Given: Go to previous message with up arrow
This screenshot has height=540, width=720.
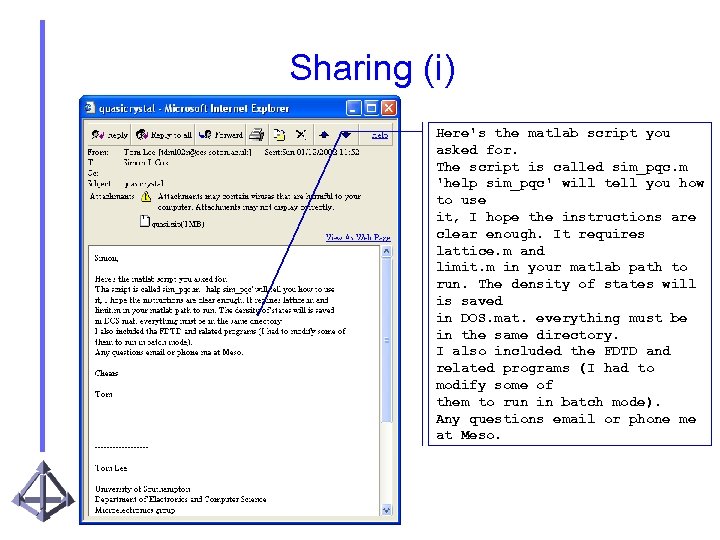Looking at the screenshot, I should pyautogui.click(x=324, y=135).
